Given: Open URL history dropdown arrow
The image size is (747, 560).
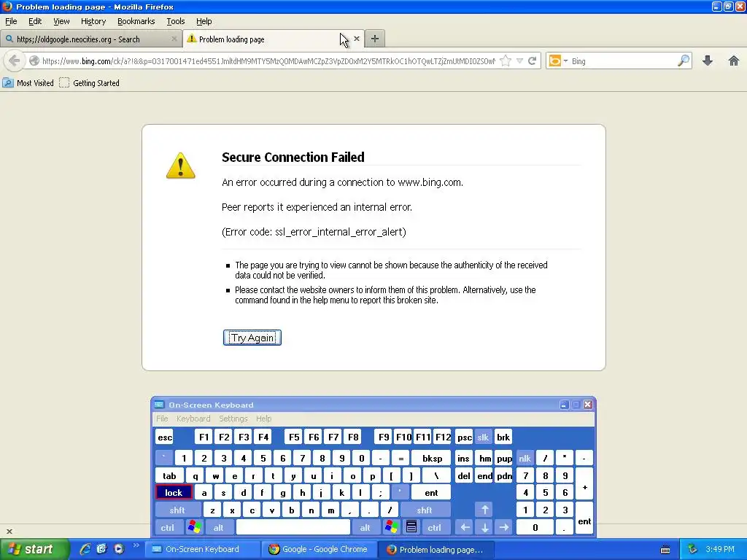Looking at the screenshot, I should coord(519,61).
